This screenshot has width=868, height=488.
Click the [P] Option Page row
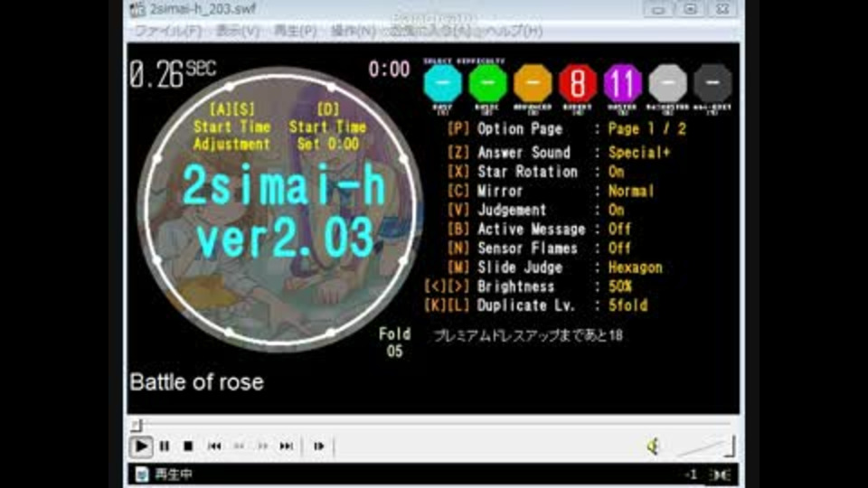[566, 129]
